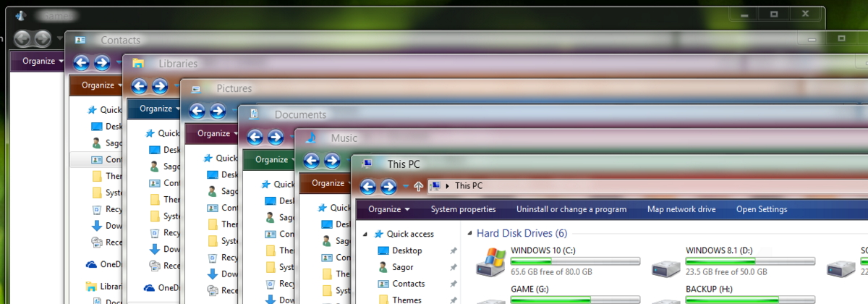Click Sagor user icon in Pictures window sidebar
Image resolution: width=868 pixels, height=304 pixels.
(212, 192)
